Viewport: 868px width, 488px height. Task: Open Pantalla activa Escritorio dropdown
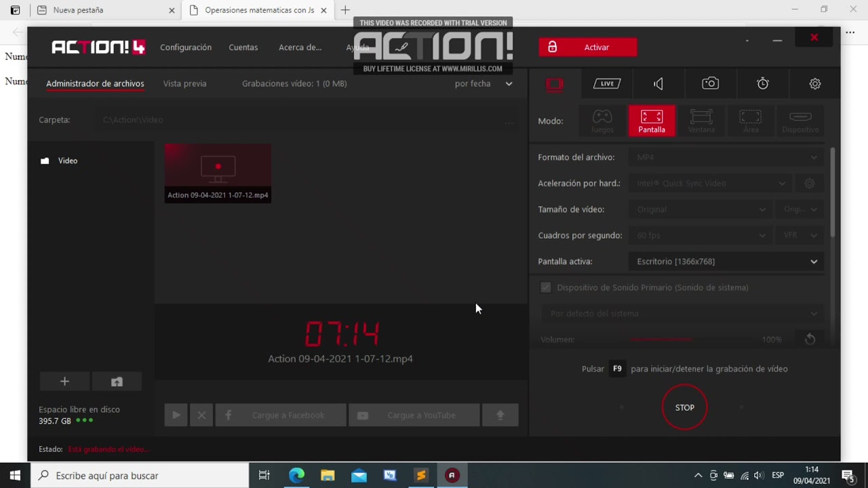pyautogui.click(x=726, y=262)
